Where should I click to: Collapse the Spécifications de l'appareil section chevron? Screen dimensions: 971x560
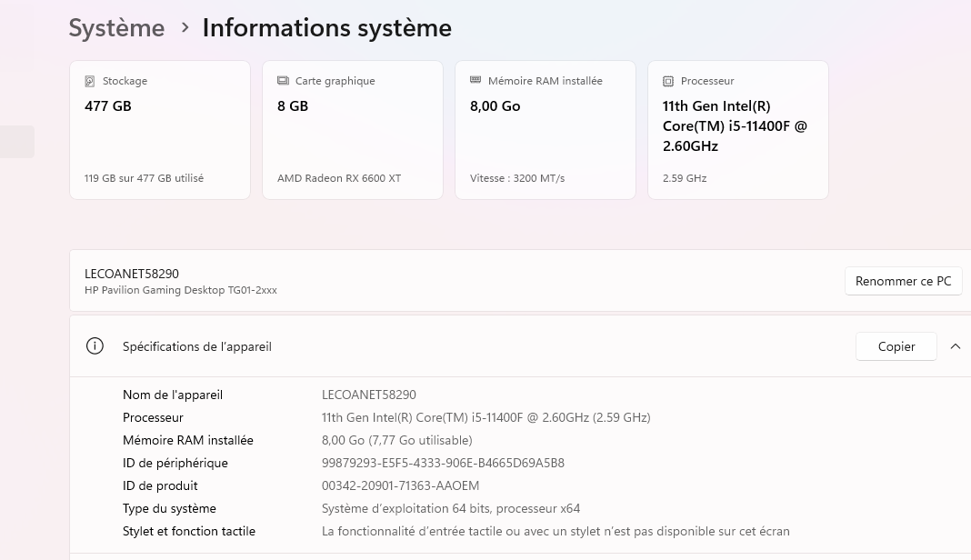click(956, 346)
